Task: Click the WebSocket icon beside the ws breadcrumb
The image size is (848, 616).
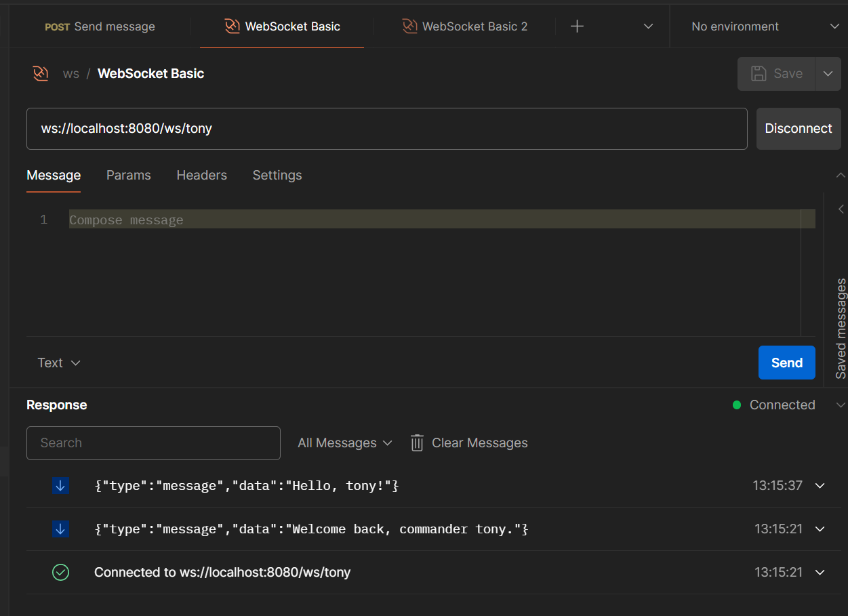Action: pos(41,73)
